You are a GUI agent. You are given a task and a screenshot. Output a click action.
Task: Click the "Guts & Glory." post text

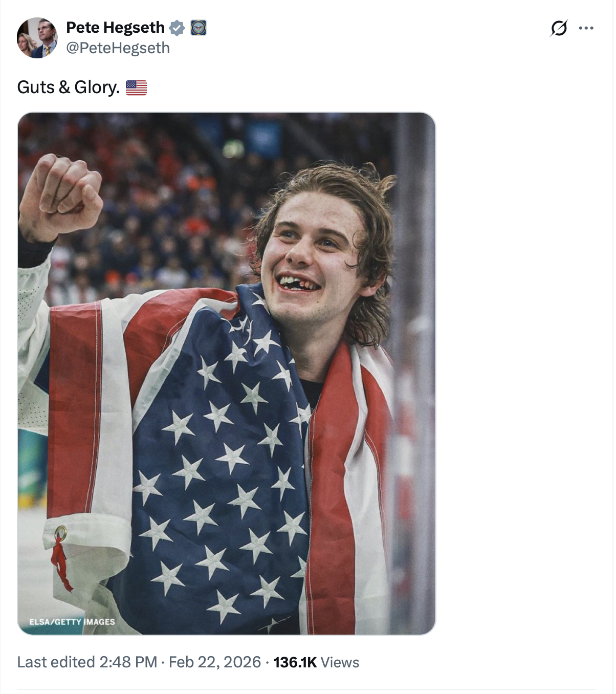[x=68, y=88]
